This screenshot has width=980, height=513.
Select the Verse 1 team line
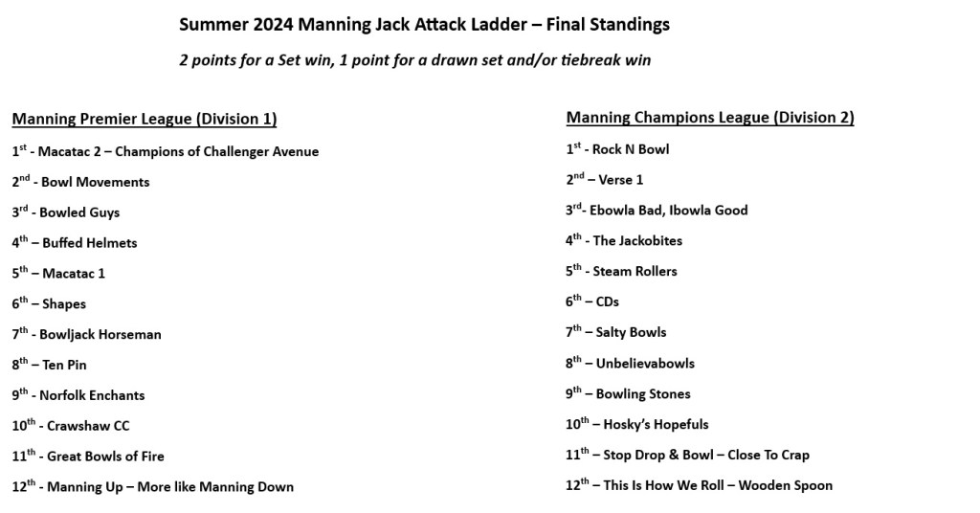605,180
